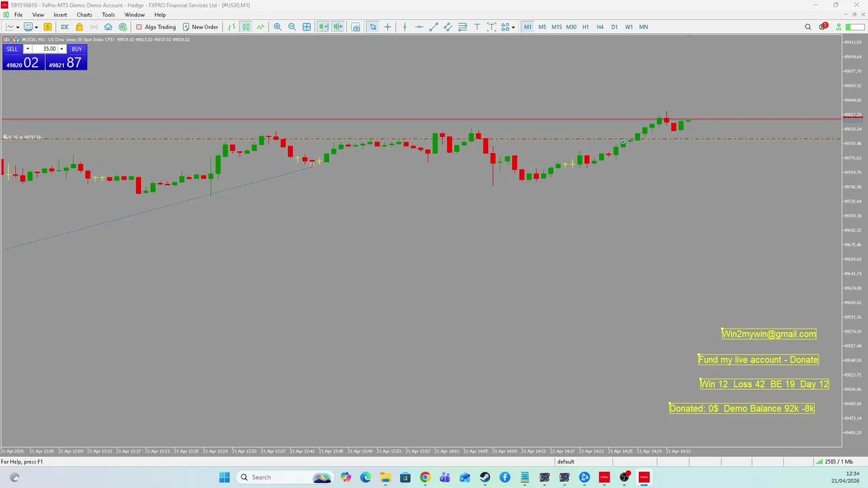Switch to the W1 timeframe
The image size is (868, 488).
pos(629,27)
